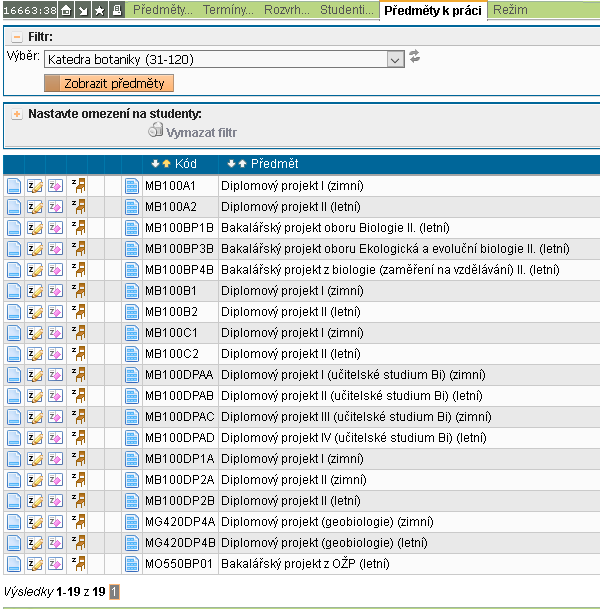This screenshot has width=600, height=609.
Task: Click the diagonal arrow icon beside the home icon
Action: point(83,10)
